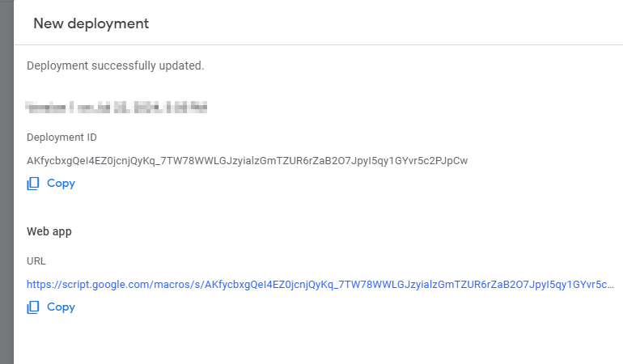The width and height of the screenshot is (623, 364).
Task: Click the truncated ellipsis ending the URL
Action: click(x=611, y=286)
